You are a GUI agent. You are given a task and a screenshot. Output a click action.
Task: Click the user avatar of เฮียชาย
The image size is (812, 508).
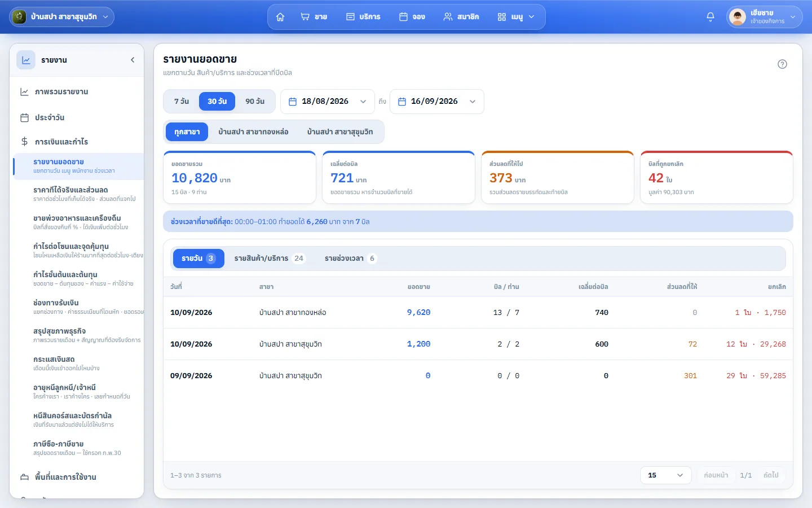pos(738,17)
